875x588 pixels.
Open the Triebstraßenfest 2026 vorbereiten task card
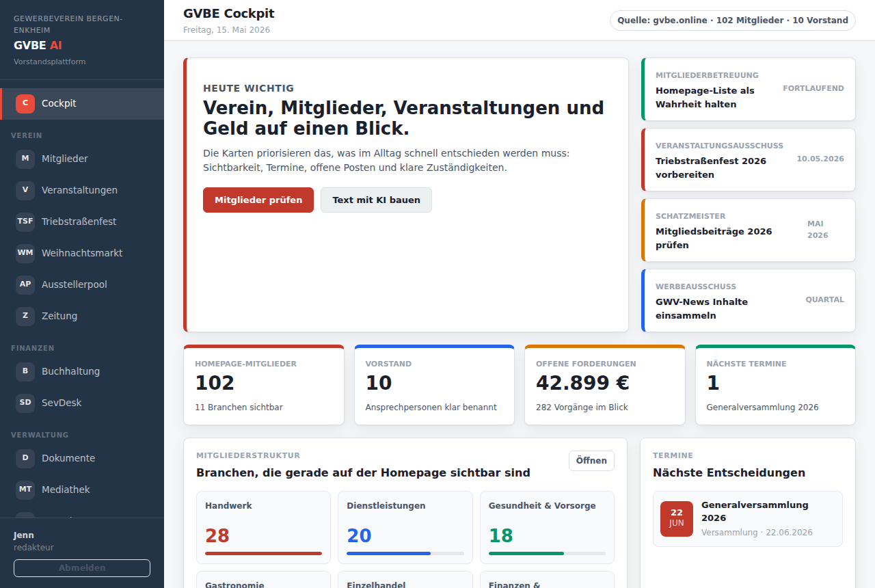pos(749,160)
